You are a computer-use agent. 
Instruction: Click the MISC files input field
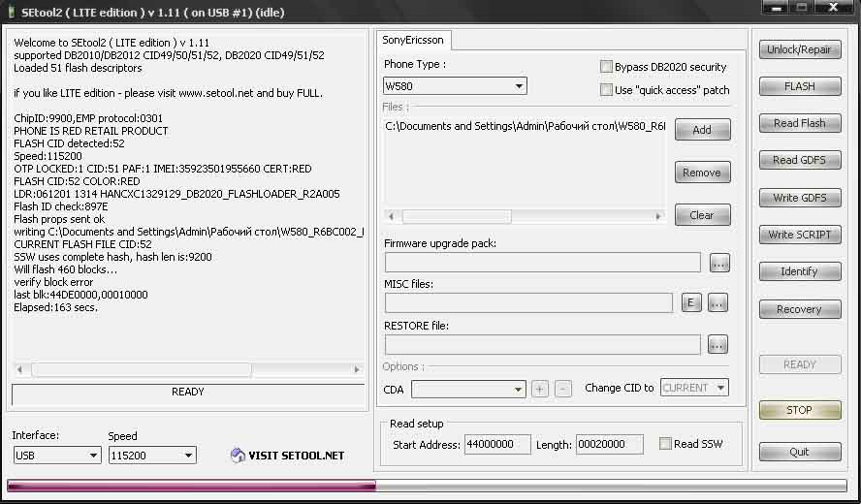pyautogui.click(x=528, y=302)
